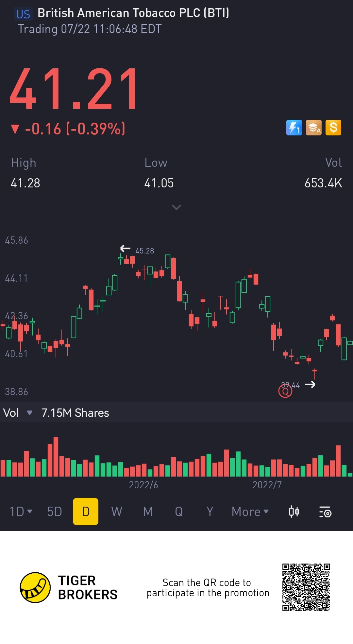
Task: Tap the red Q earnings marker
Action: (285, 391)
